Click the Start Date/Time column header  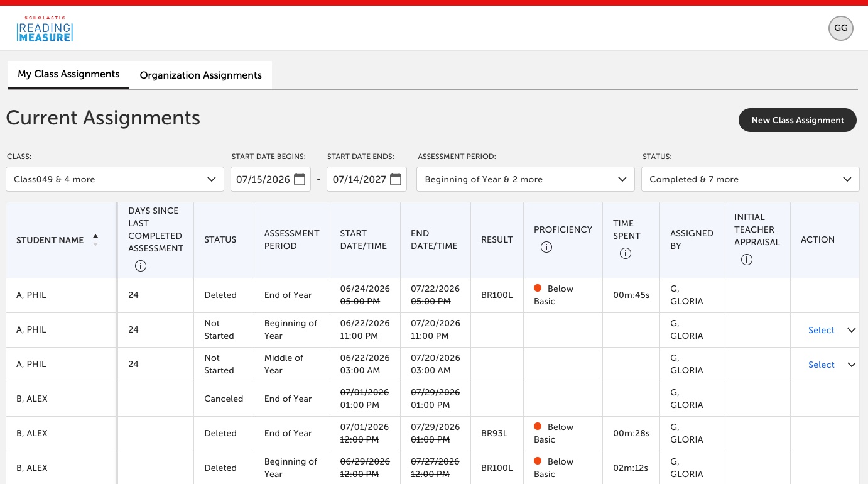[364, 239]
